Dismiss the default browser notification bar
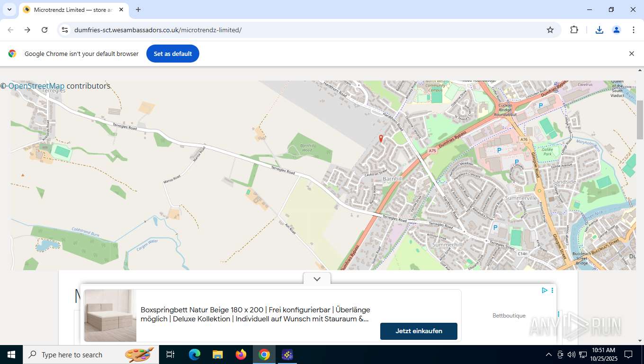 tap(631, 54)
